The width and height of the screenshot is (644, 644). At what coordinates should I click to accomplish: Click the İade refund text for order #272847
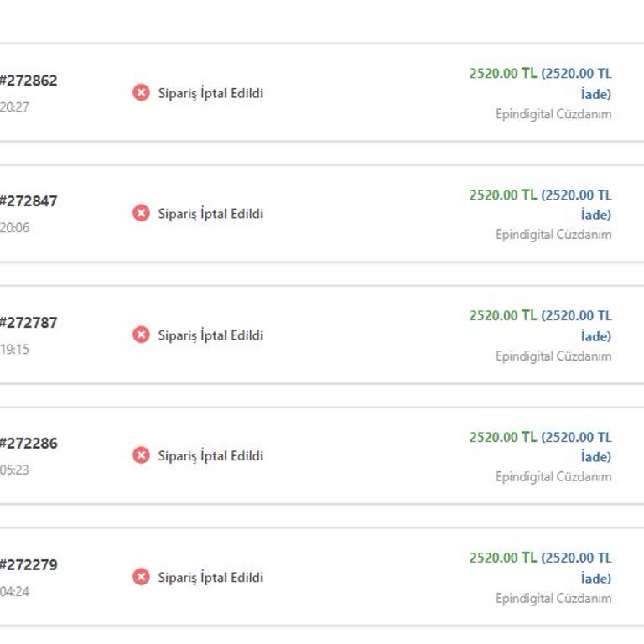pyautogui.click(x=595, y=215)
